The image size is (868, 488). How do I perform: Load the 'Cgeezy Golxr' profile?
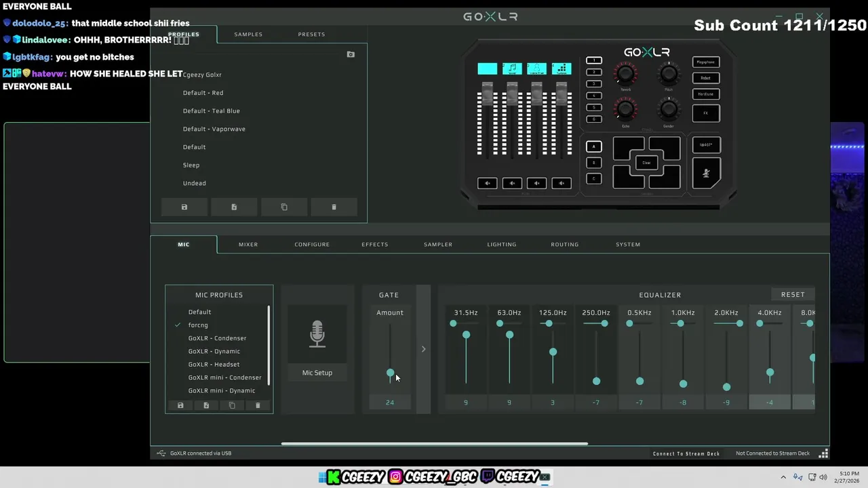(x=202, y=75)
